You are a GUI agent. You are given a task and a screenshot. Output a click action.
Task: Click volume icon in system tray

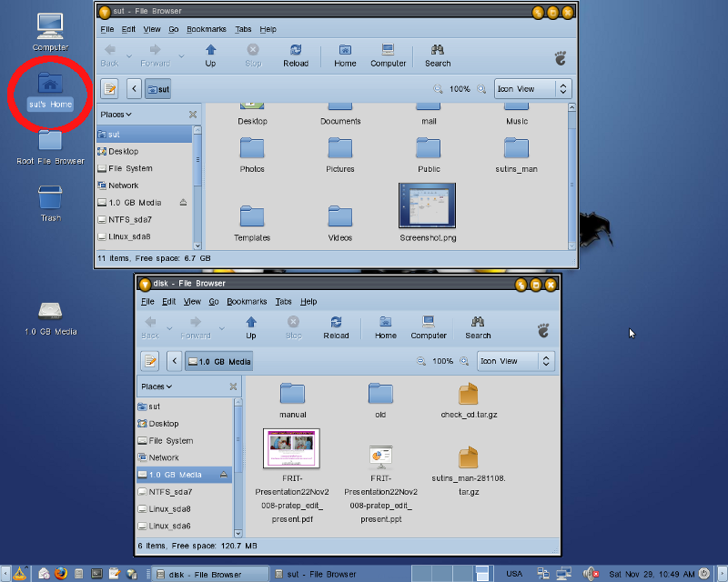tap(591, 574)
